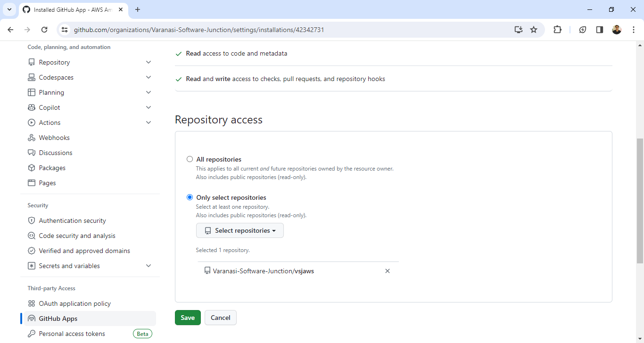Viewport: 644px width, 343px height.
Task: Select the Installed GitHub App browser tab
Action: point(73,9)
